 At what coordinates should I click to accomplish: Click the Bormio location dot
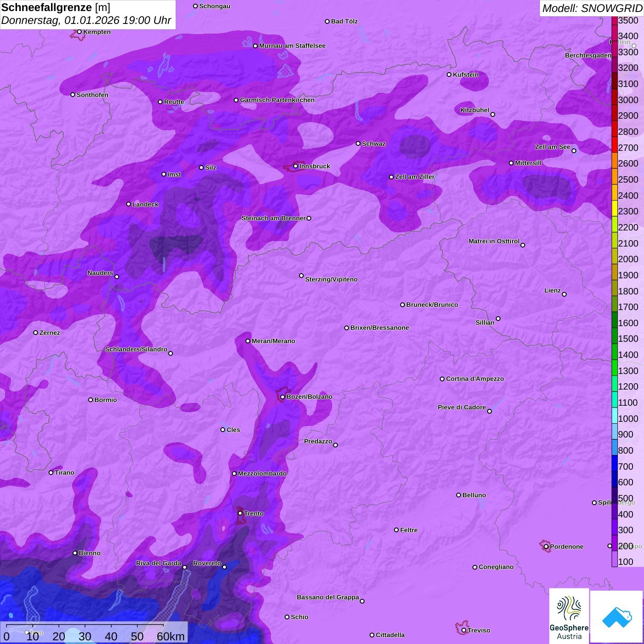[91, 400]
